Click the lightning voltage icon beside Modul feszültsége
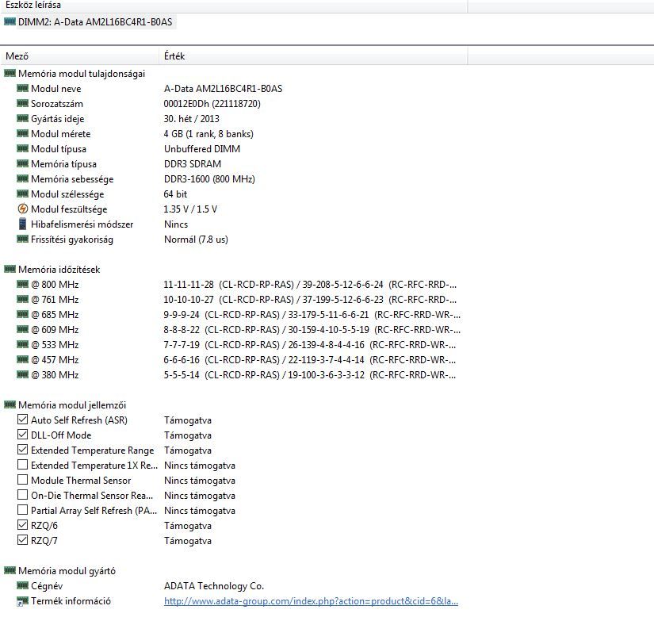 pos(22,209)
